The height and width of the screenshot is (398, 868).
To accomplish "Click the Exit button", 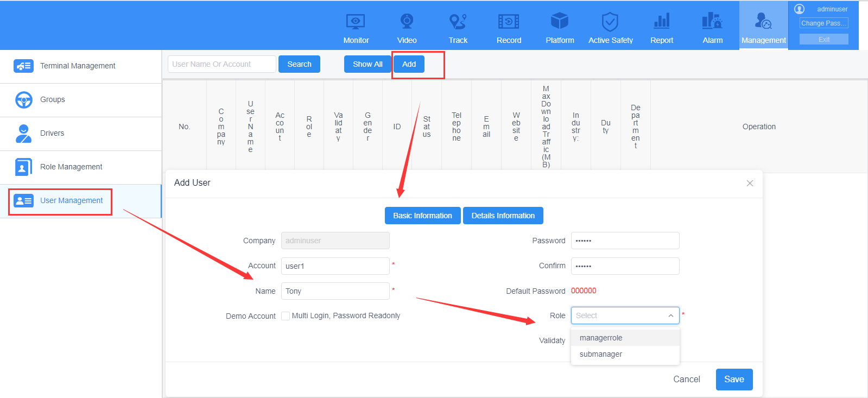I will [823, 40].
